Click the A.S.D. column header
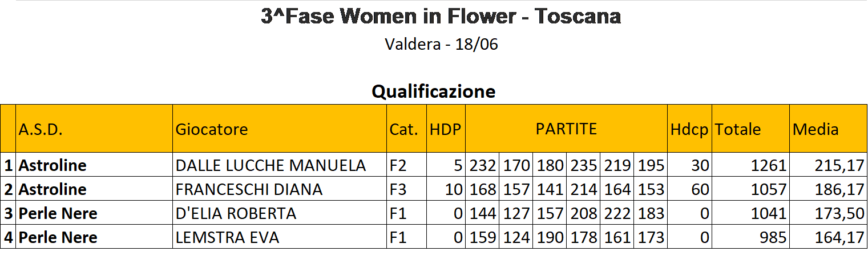 tap(94, 129)
